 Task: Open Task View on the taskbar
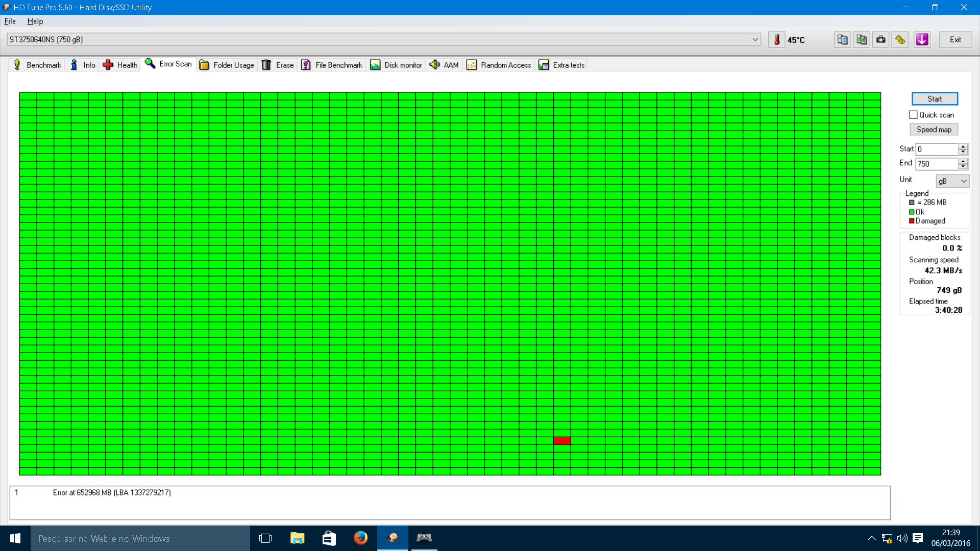coord(265,538)
